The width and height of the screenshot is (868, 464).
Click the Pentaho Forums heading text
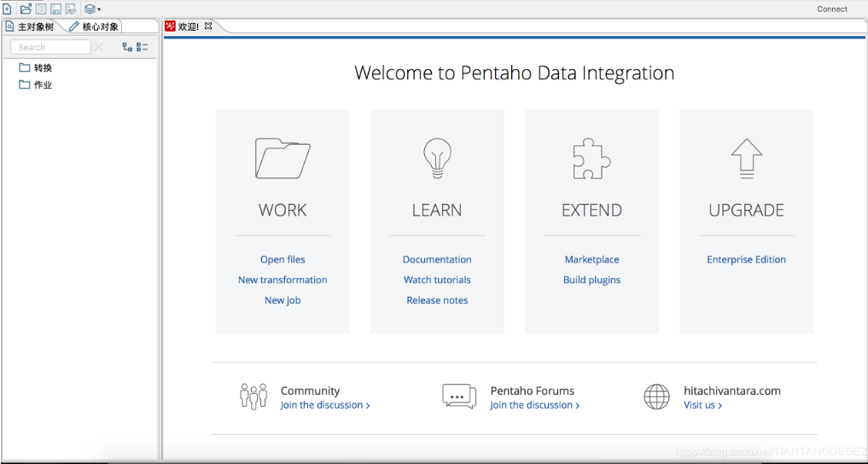point(532,391)
